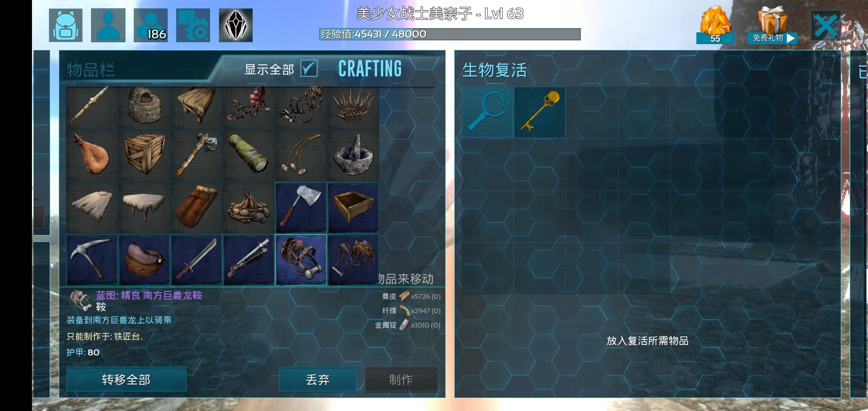Toggle the 显示全部 checkbox
The image size is (868, 411).
click(x=309, y=69)
